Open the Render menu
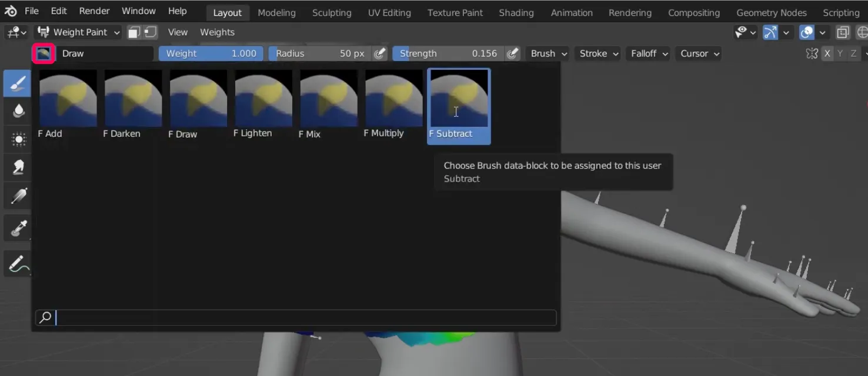Screen dimensions: 868x376 tap(94, 11)
